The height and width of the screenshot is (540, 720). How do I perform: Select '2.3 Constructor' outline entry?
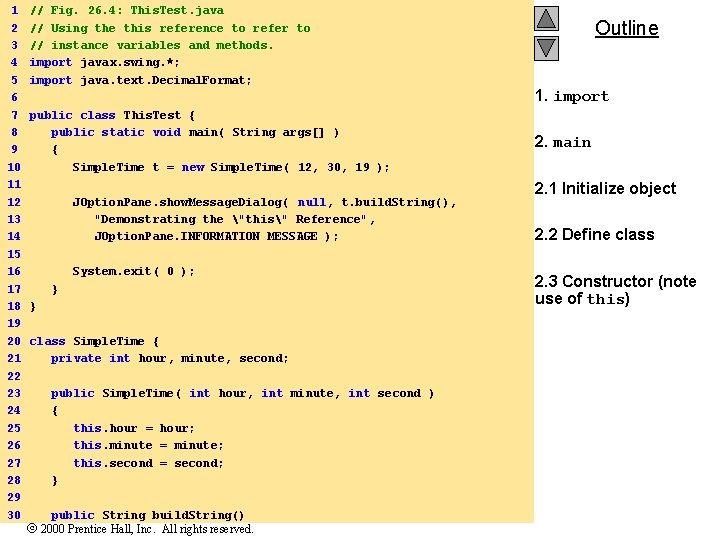coord(616,290)
